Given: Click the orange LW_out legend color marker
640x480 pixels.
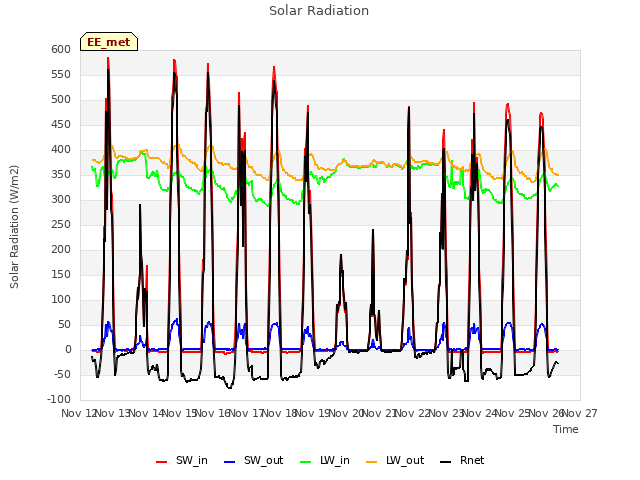Looking at the screenshot, I should [x=372, y=462].
